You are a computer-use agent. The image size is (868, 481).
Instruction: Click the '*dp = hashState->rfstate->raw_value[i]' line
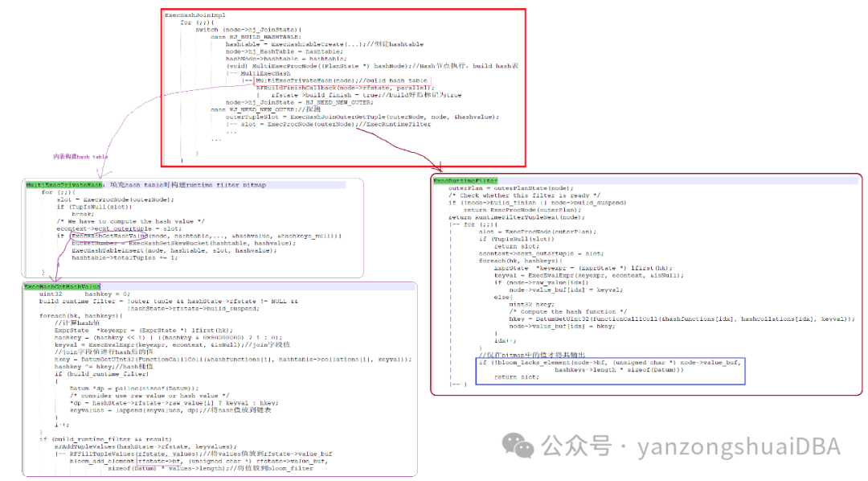tap(174, 403)
